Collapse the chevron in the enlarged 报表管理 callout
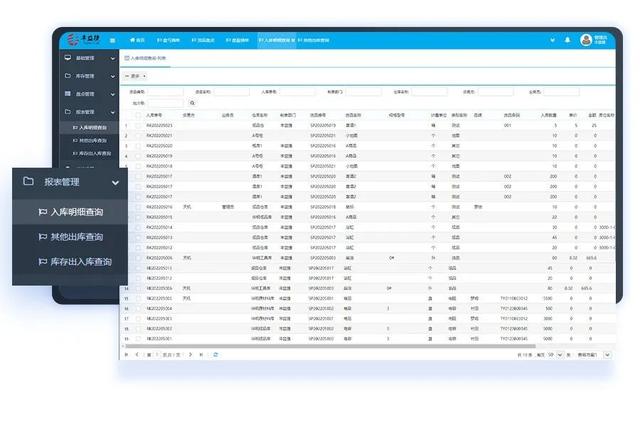This screenshot has width=640, height=422. pyautogui.click(x=116, y=183)
